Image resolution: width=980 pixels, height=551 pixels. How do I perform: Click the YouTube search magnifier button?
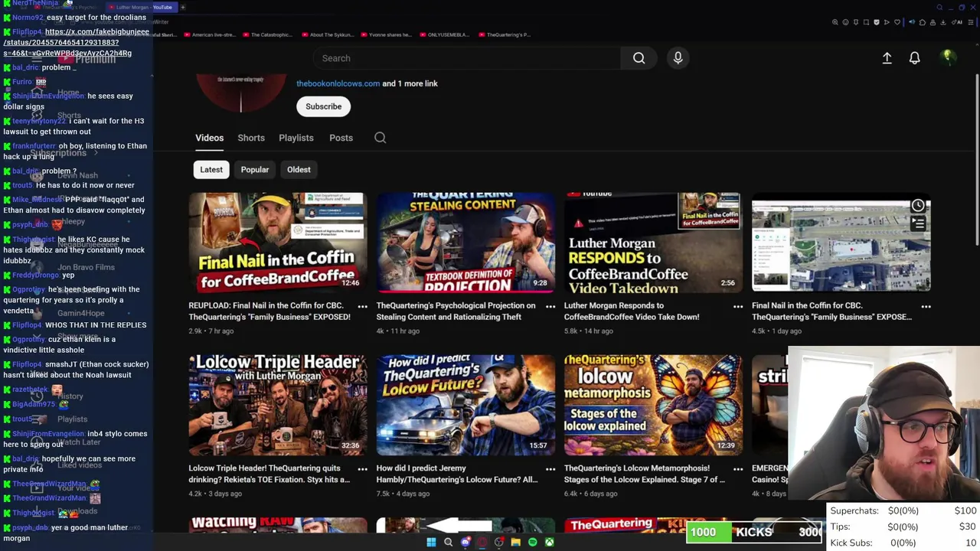[639, 58]
